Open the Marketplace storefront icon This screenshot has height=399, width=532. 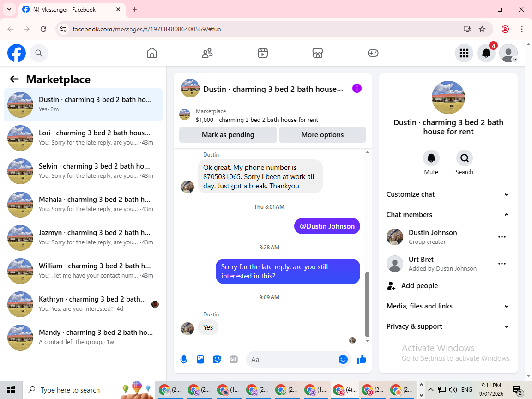point(318,53)
